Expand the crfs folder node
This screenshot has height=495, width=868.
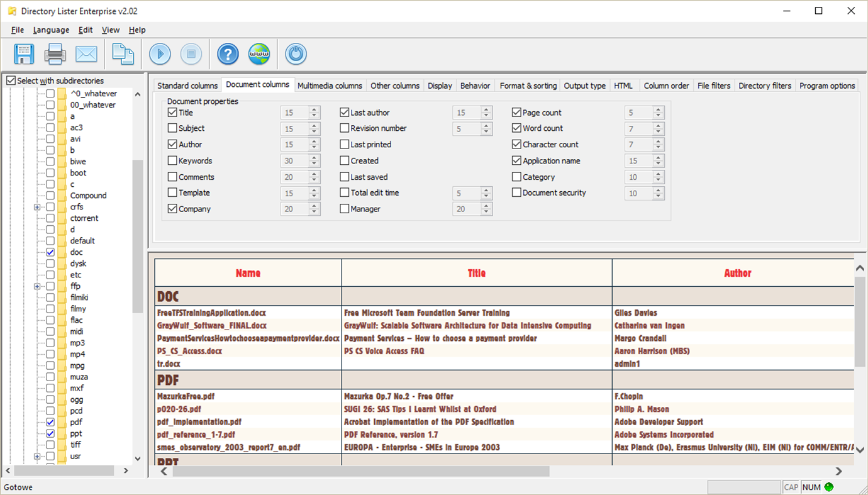37,206
